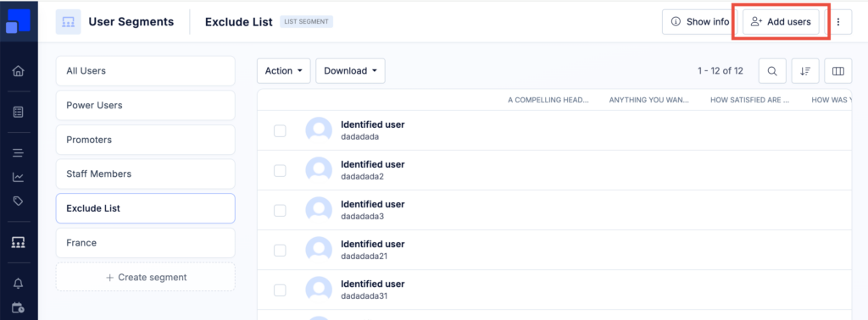Open the home icon in sidebar
The width and height of the screenshot is (868, 320).
tap(19, 71)
